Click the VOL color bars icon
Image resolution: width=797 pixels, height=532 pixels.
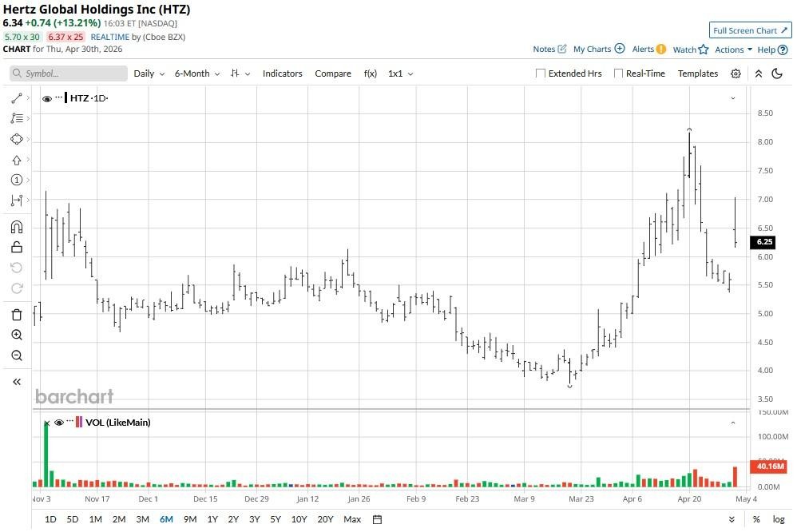tap(79, 422)
